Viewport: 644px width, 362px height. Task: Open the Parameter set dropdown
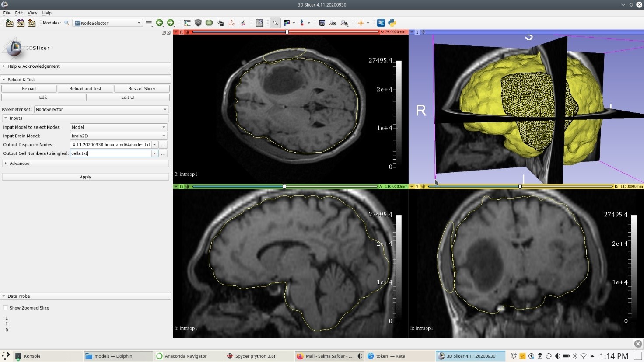101,109
